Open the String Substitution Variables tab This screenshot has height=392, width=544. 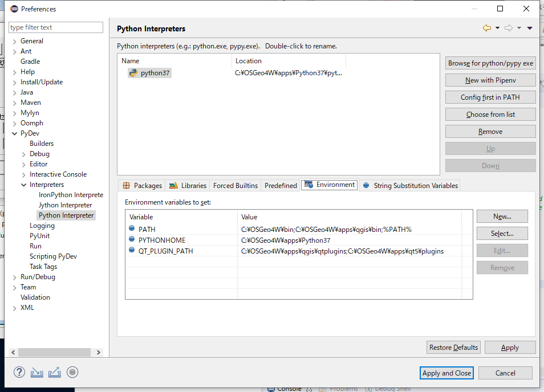(x=410, y=186)
